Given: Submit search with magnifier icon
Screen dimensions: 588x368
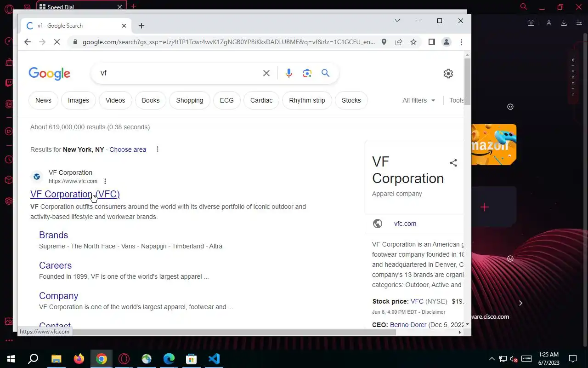Looking at the screenshot, I should pyautogui.click(x=325, y=73).
